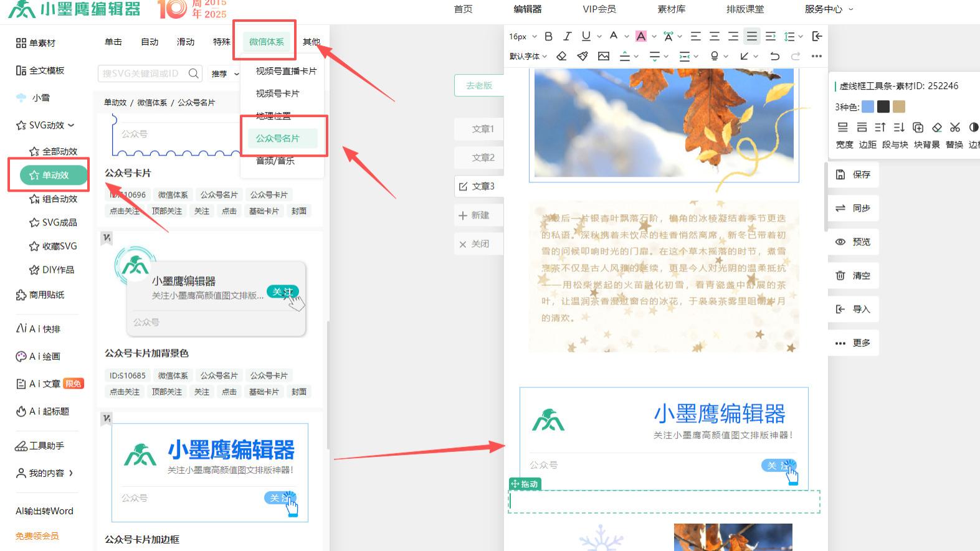
Task: Open 推荐 sort dropdown beside search
Action: [x=225, y=73]
